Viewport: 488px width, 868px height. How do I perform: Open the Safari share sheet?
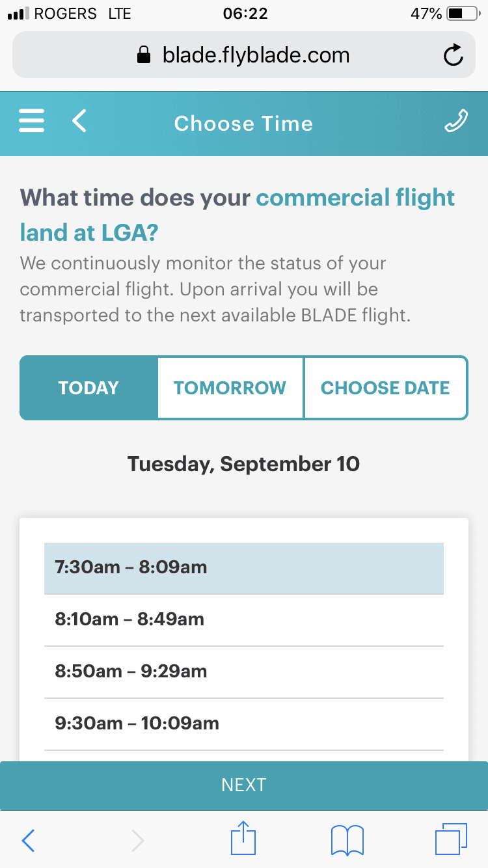click(x=244, y=839)
